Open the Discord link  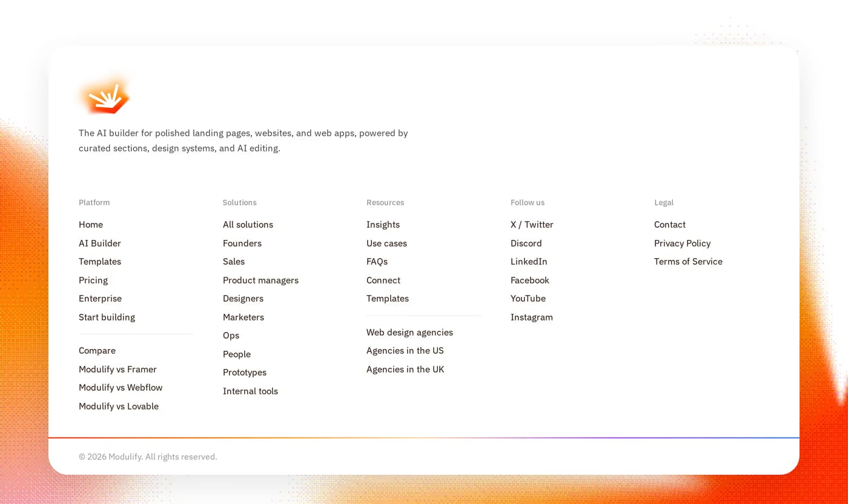coord(526,243)
